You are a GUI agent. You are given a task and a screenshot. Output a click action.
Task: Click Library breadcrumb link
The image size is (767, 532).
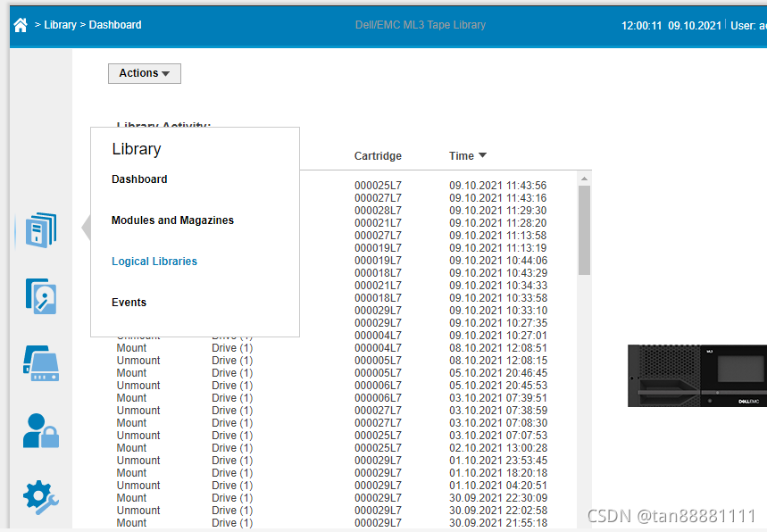(60, 25)
